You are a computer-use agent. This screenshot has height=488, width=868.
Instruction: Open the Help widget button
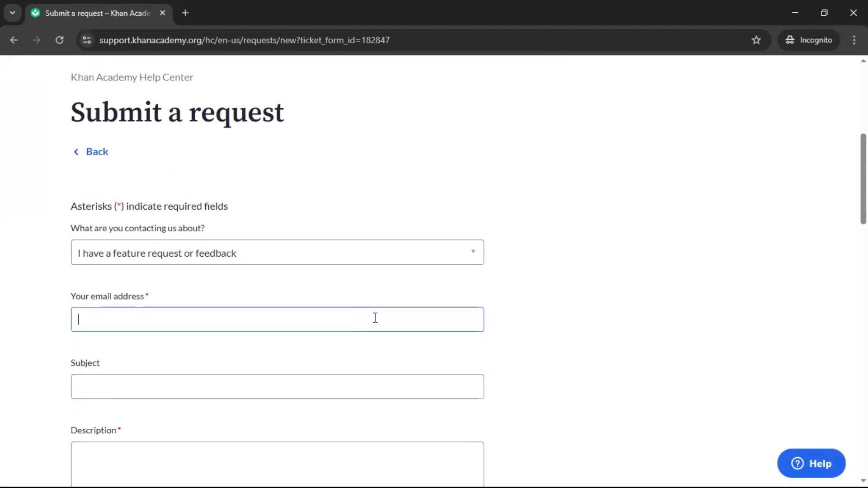tap(811, 464)
